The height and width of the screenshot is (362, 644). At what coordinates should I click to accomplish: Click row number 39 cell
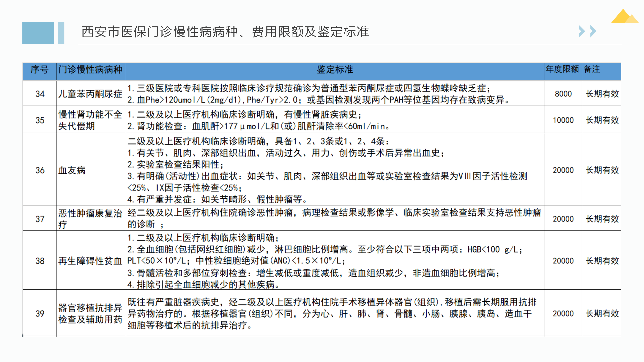point(40,313)
